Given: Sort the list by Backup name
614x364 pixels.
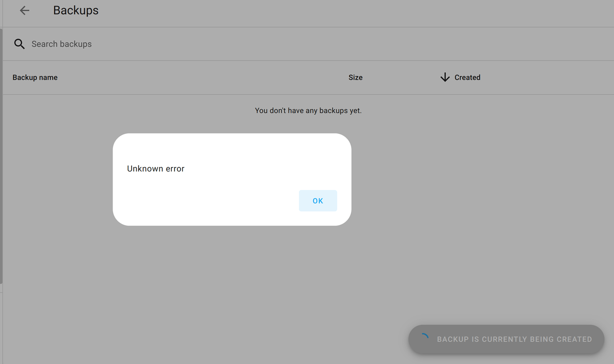Looking at the screenshot, I should coord(35,77).
